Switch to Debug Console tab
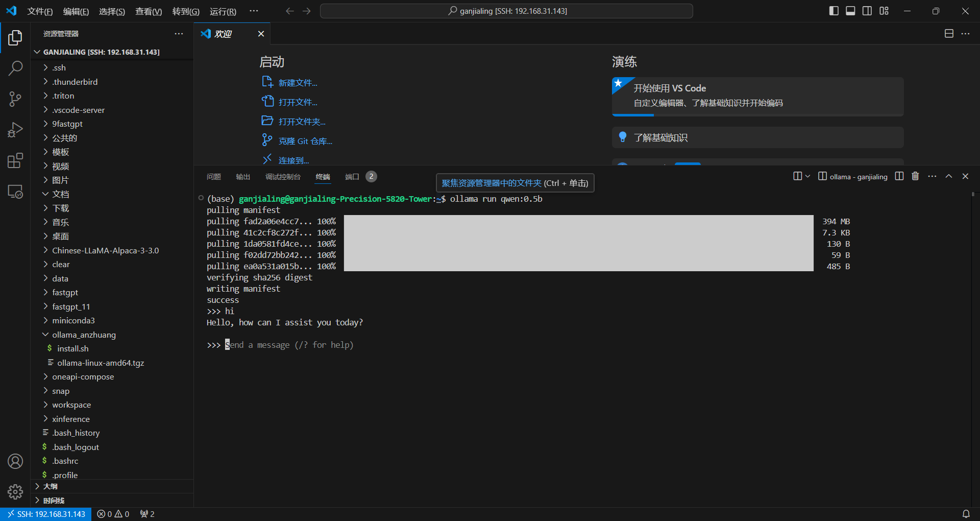The height and width of the screenshot is (521, 980). tap(283, 177)
